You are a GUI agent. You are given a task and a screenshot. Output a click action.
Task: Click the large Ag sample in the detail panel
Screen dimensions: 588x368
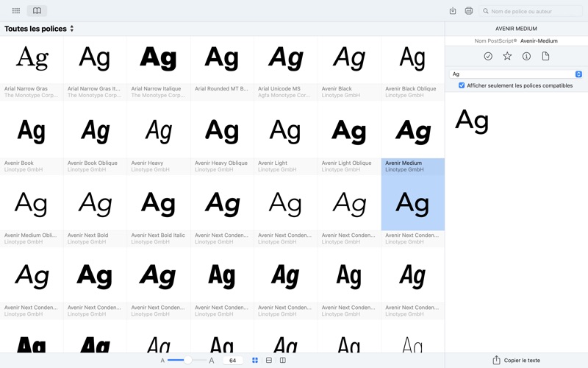[x=472, y=121]
